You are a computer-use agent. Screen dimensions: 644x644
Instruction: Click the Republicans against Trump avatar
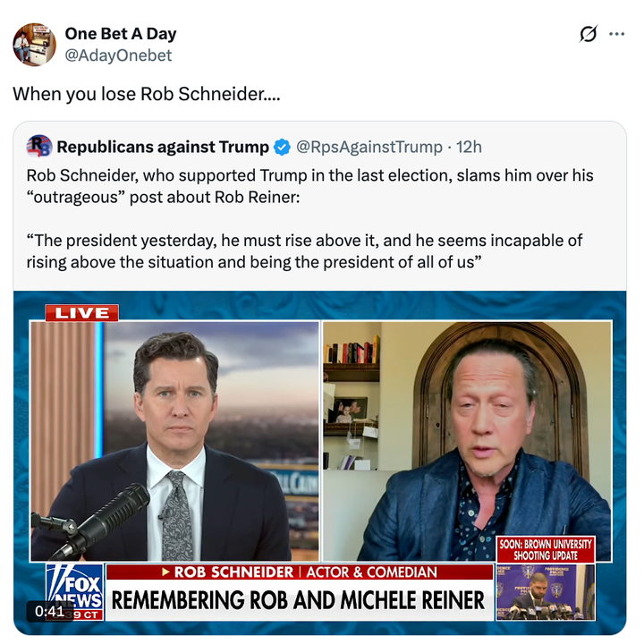coord(39,146)
